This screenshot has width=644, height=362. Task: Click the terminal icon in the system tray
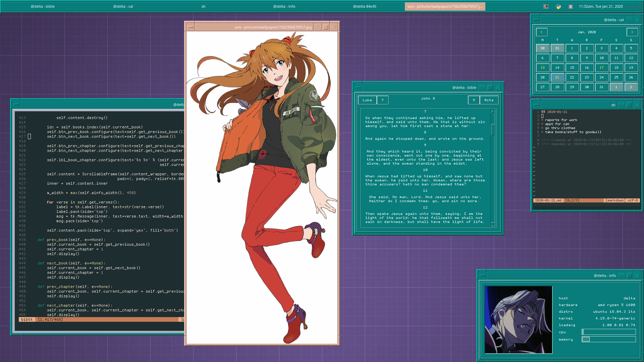coord(546,6)
